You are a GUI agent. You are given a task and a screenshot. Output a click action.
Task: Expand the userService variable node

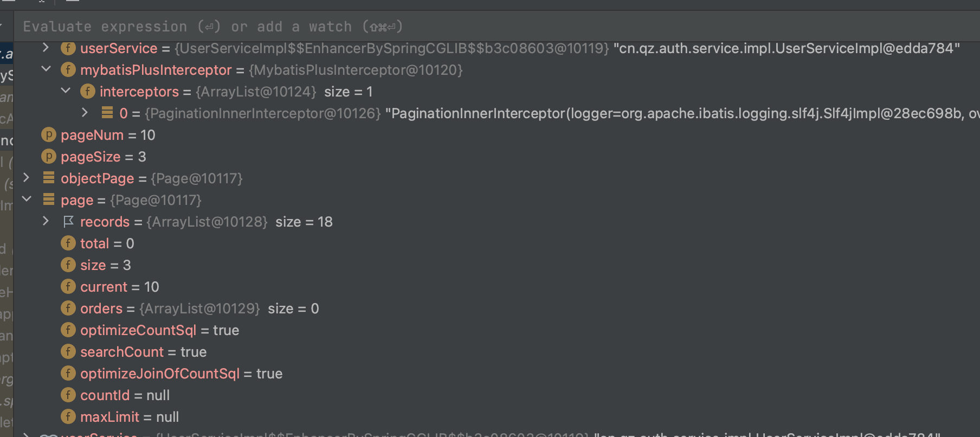[x=46, y=48]
